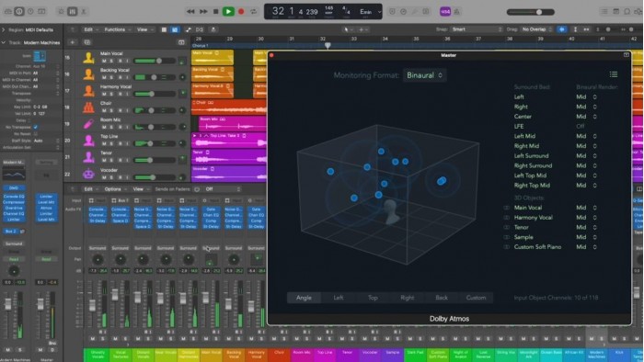Open the mixer Edit menu

click(x=90, y=189)
